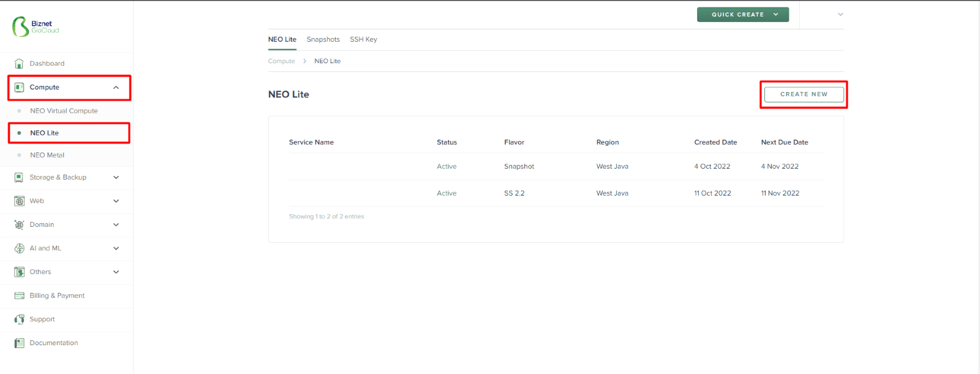The width and height of the screenshot is (980, 374).
Task: Click the Domain icon in sidebar
Action: click(x=19, y=224)
